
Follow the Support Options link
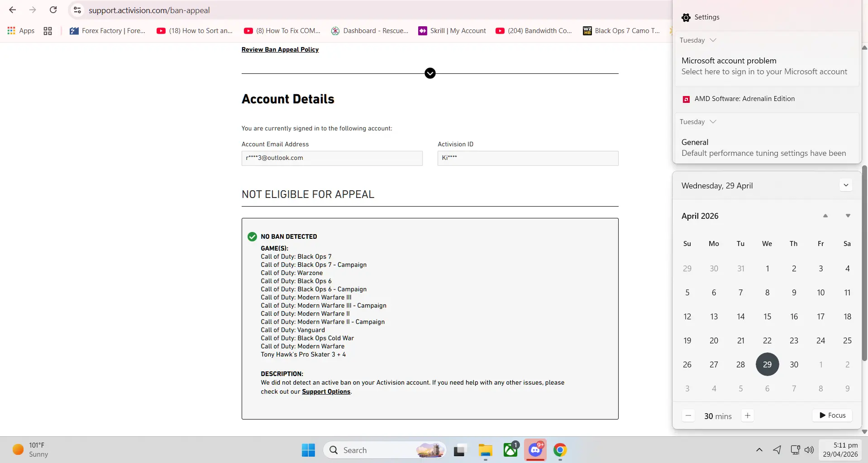click(326, 391)
